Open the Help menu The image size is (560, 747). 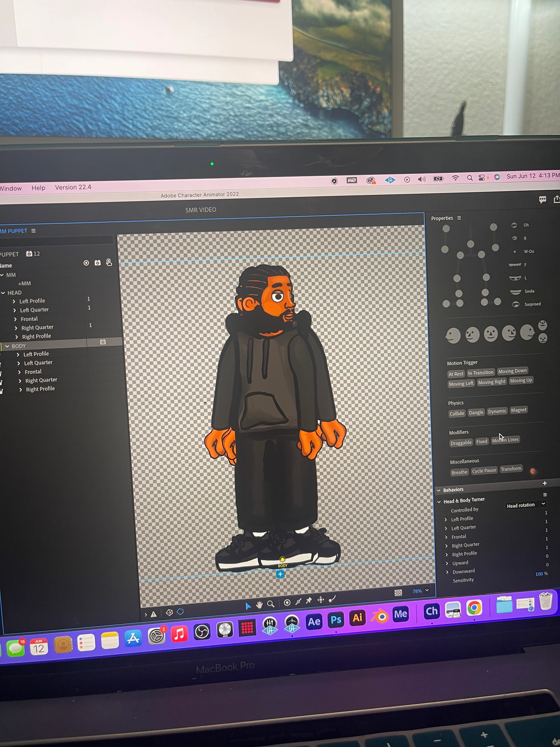[39, 188]
